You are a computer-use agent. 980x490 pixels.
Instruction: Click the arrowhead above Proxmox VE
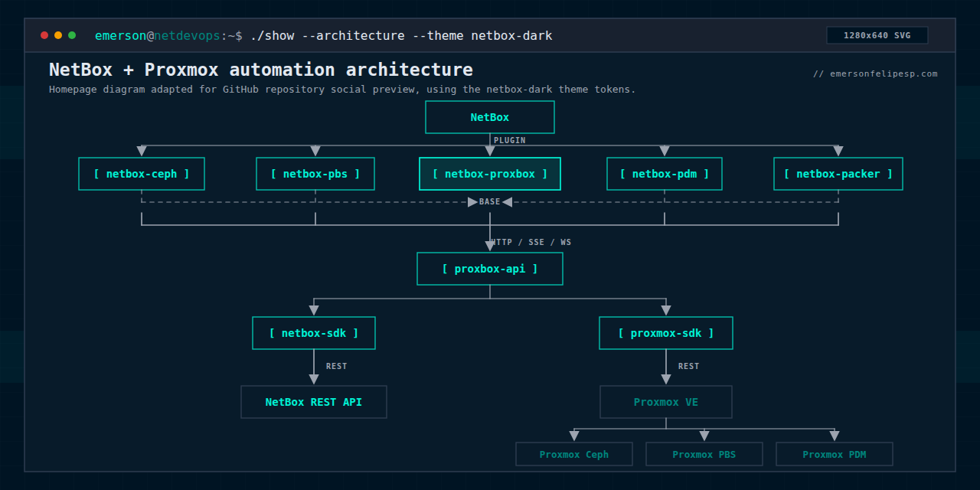pyautogui.click(x=666, y=380)
